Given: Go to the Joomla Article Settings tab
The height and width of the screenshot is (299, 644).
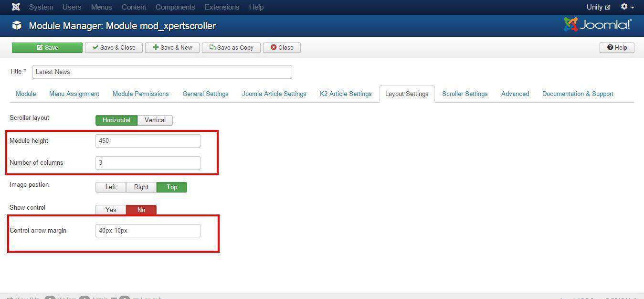Looking at the screenshot, I should tap(274, 94).
